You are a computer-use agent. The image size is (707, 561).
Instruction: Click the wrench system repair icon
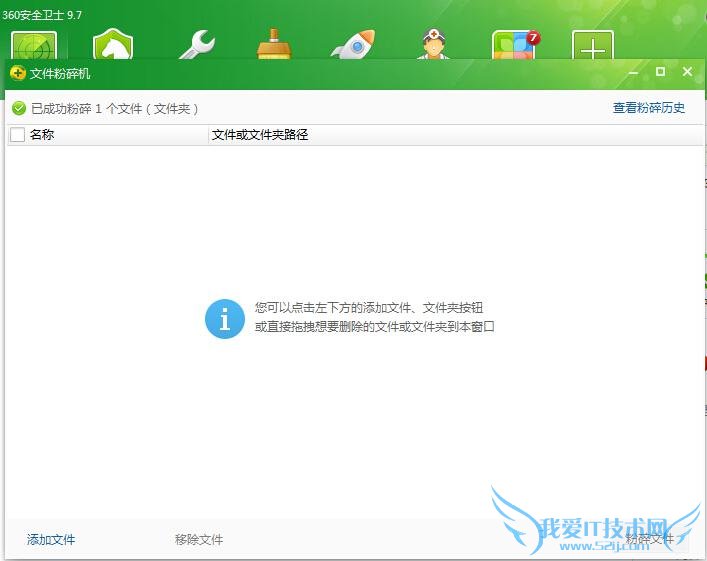pyautogui.click(x=196, y=46)
